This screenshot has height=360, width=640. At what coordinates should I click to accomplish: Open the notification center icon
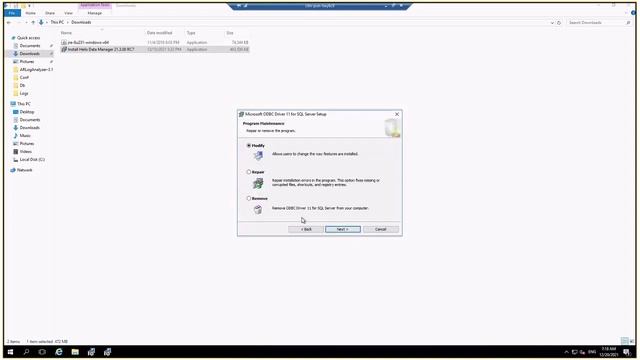[x=627, y=352]
